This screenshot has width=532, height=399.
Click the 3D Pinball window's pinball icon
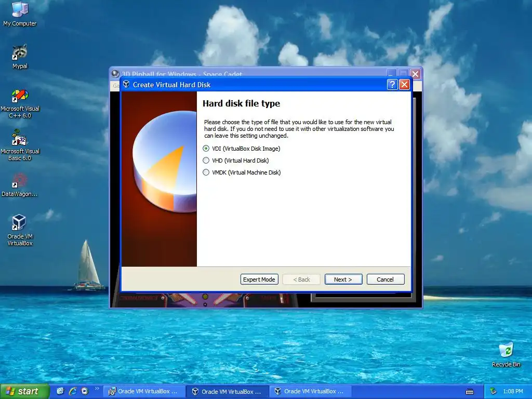coord(115,74)
